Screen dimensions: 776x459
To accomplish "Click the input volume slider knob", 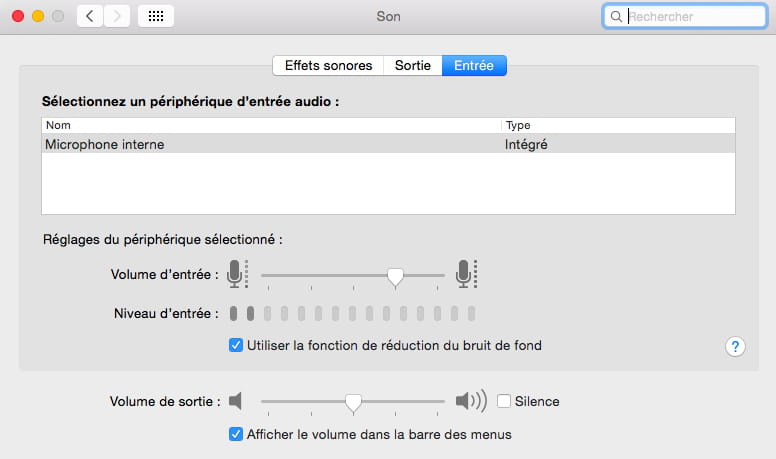I will coord(396,275).
